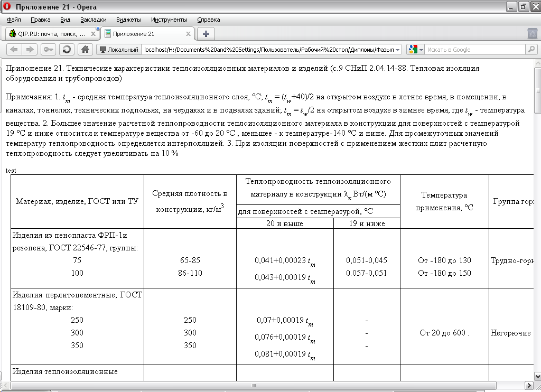
Task: Open the Вид menu
Action: [65, 20]
